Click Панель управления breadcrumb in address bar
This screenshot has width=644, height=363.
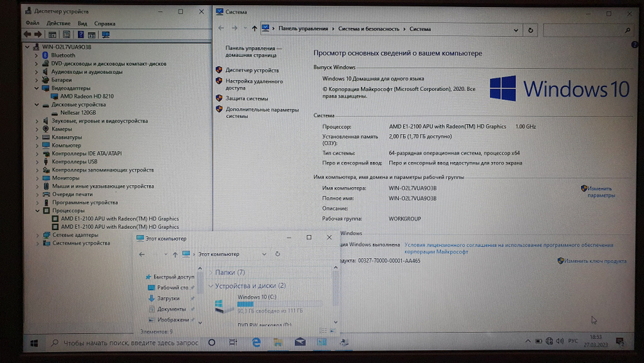[x=303, y=29]
